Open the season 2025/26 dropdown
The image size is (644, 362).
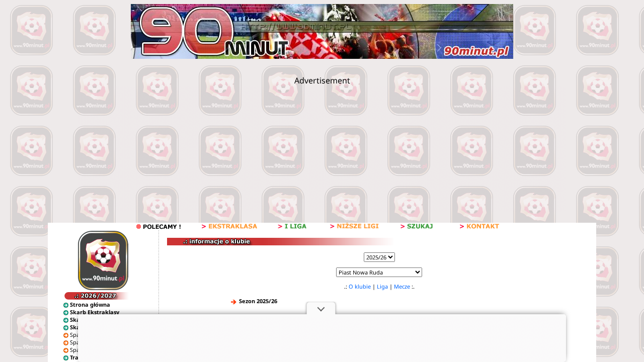[379, 257]
